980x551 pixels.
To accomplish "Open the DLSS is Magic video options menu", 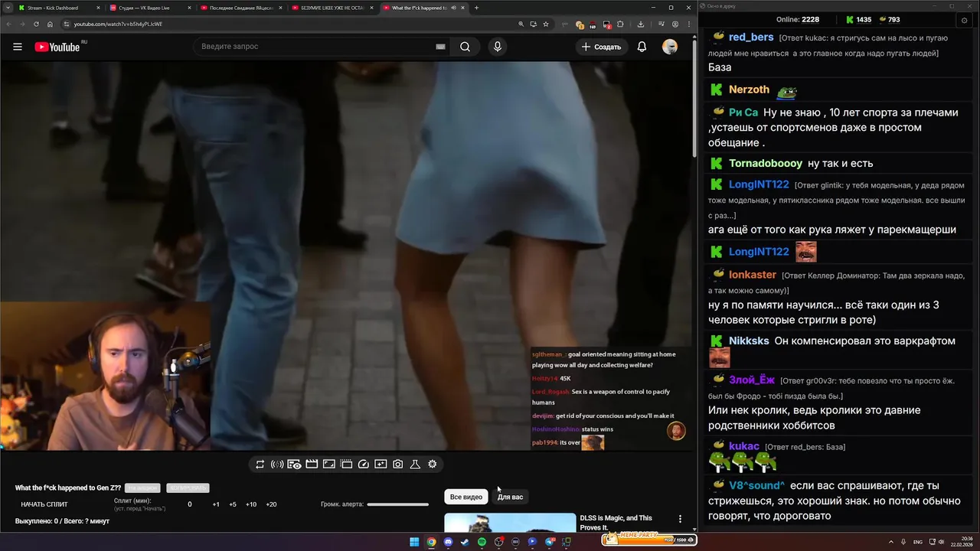I will pyautogui.click(x=680, y=519).
